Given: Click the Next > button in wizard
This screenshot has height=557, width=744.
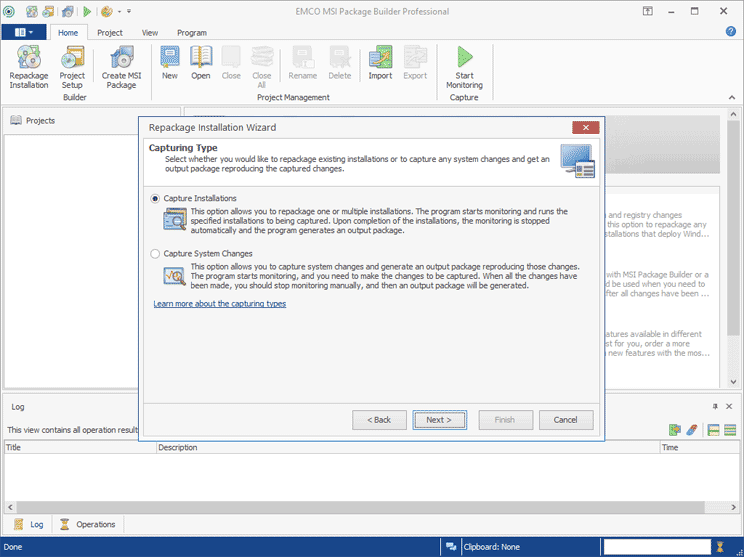Looking at the screenshot, I should tap(439, 420).
